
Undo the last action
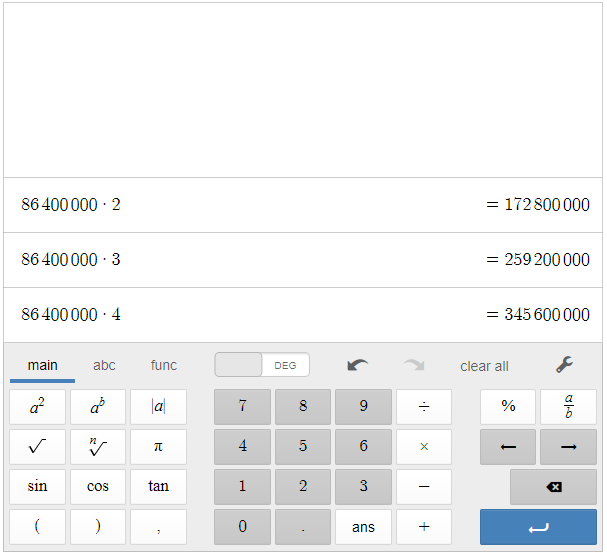coord(357,365)
